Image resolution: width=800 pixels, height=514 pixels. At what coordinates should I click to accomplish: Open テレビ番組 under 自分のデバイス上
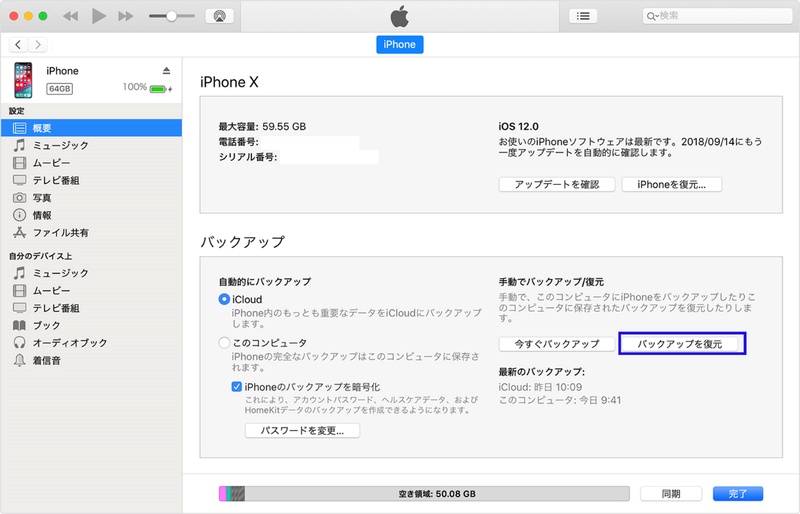click(91, 308)
